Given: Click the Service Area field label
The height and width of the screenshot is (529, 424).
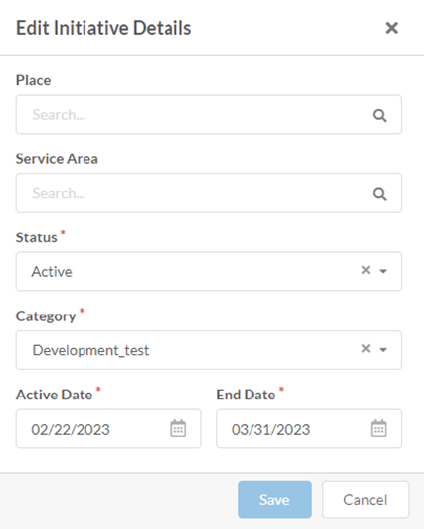Looking at the screenshot, I should [x=57, y=159].
